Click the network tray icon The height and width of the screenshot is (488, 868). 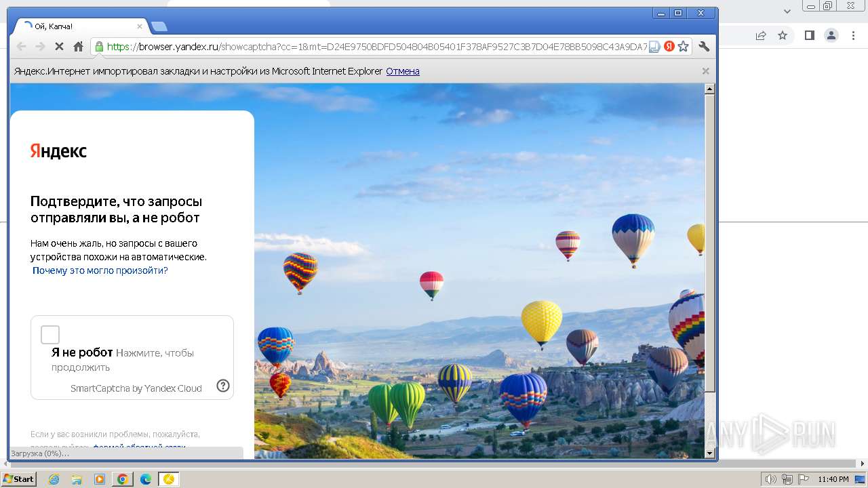pos(787,479)
